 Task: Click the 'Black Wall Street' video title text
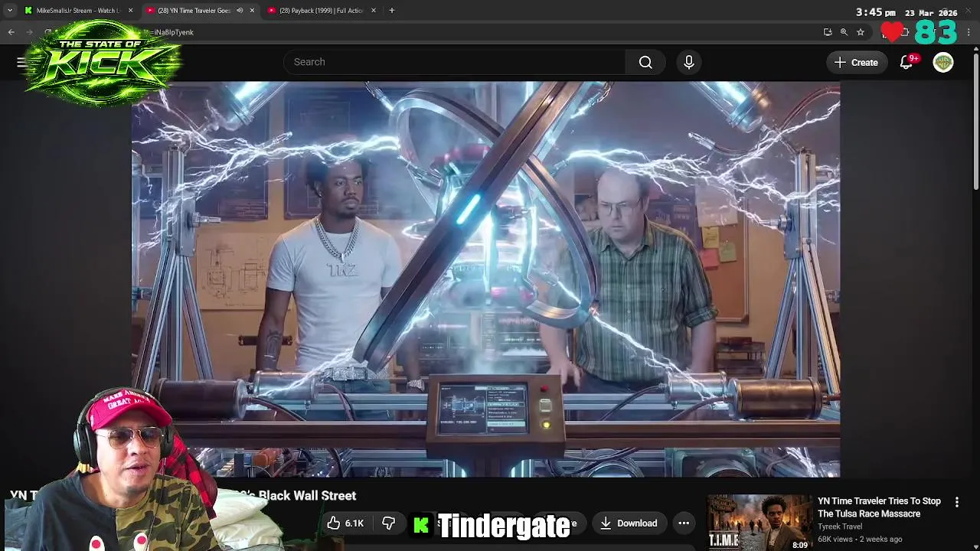[307, 496]
